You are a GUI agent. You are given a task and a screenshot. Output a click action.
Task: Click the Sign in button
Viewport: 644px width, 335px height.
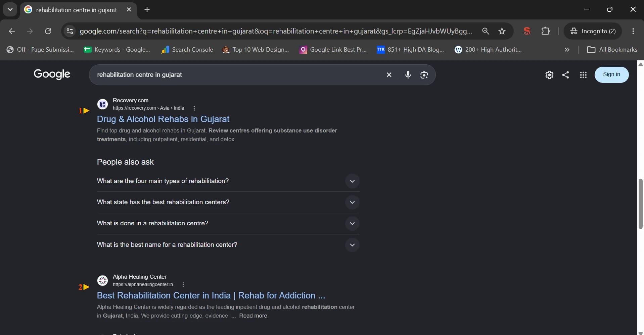click(611, 74)
